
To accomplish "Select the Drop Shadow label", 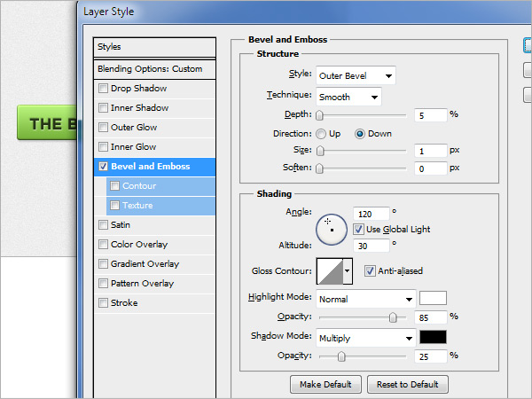I will 139,89.
